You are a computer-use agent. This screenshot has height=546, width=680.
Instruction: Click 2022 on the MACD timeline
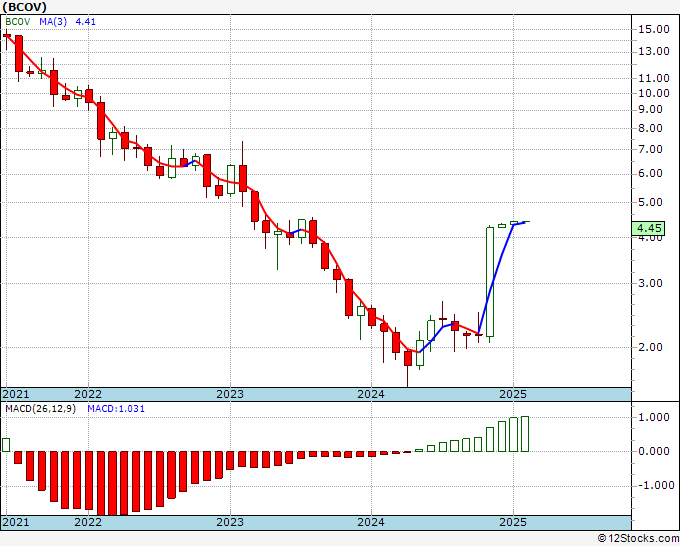tap(88, 522)
